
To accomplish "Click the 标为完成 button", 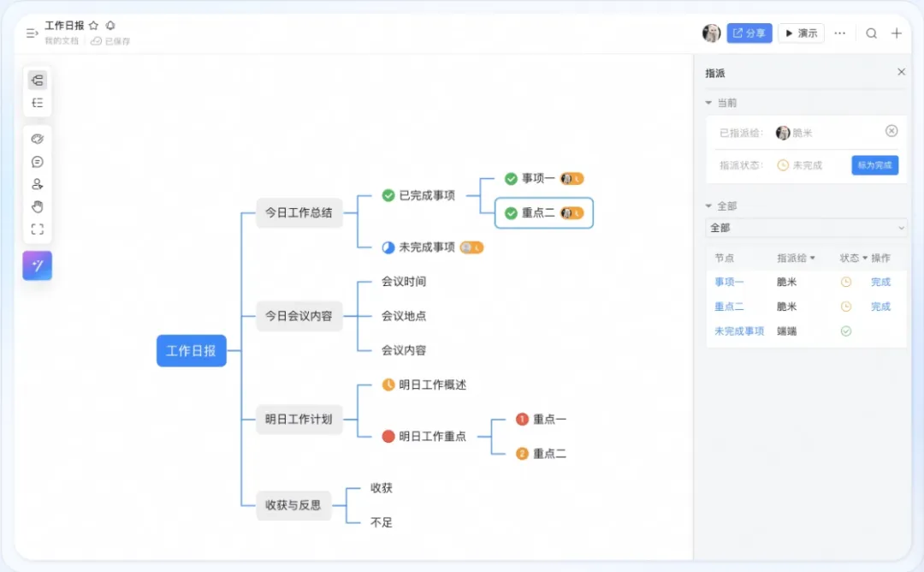I will click(x=874, y=165).
